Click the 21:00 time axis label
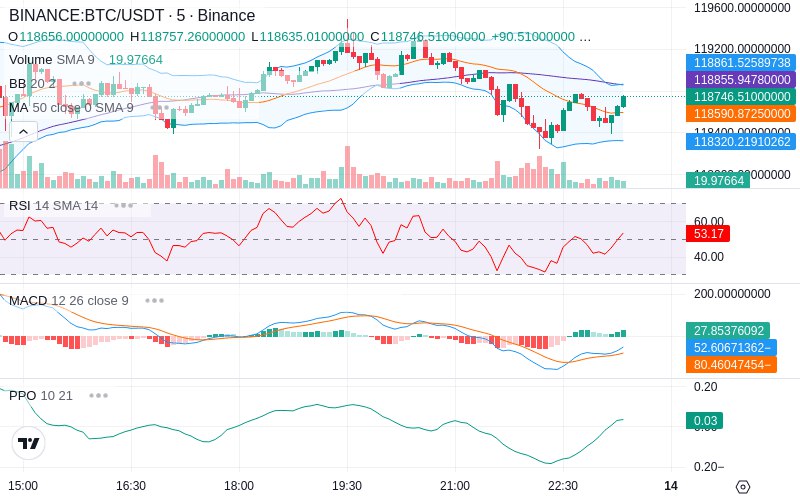Image resolution: width=800 pixels, height=500 pixels. 455,486
